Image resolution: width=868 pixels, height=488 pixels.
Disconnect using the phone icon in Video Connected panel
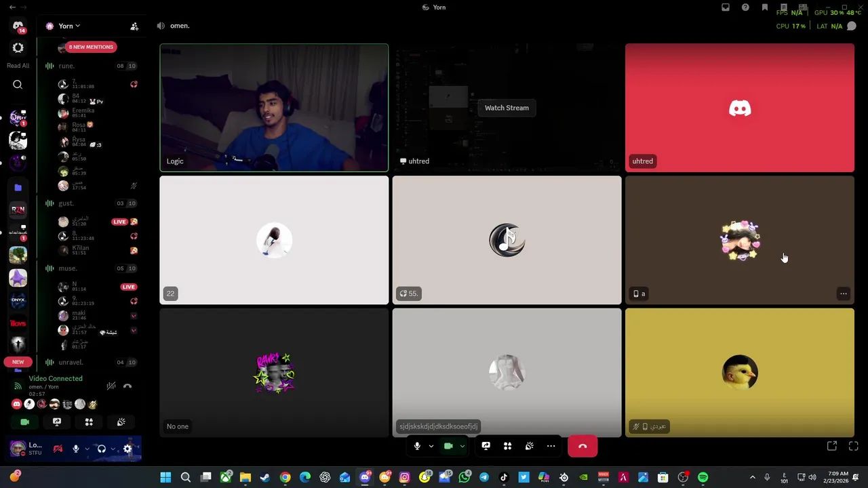pyautogui.click(x=127, y=386)
